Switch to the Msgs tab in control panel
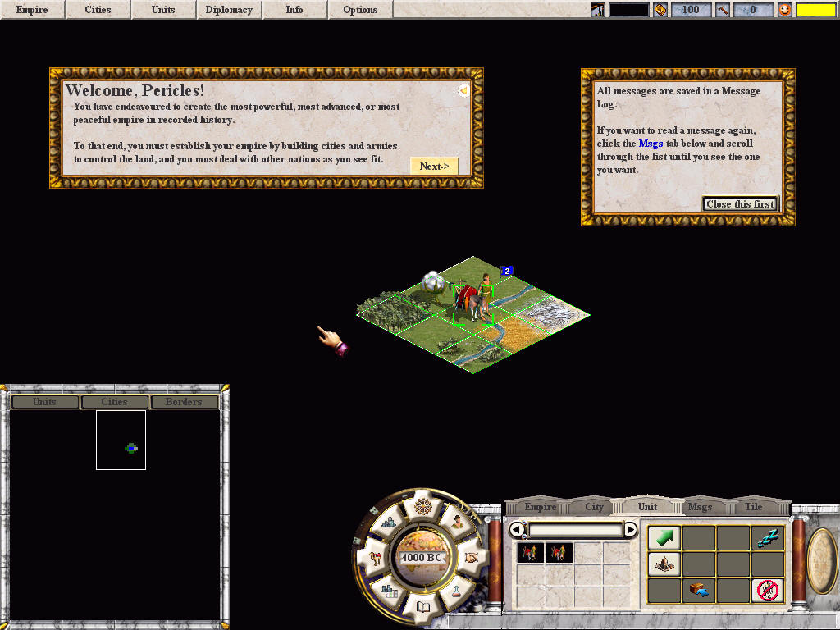Image resolution: width=840 pixels, height=630 pixels. [701, 507]
